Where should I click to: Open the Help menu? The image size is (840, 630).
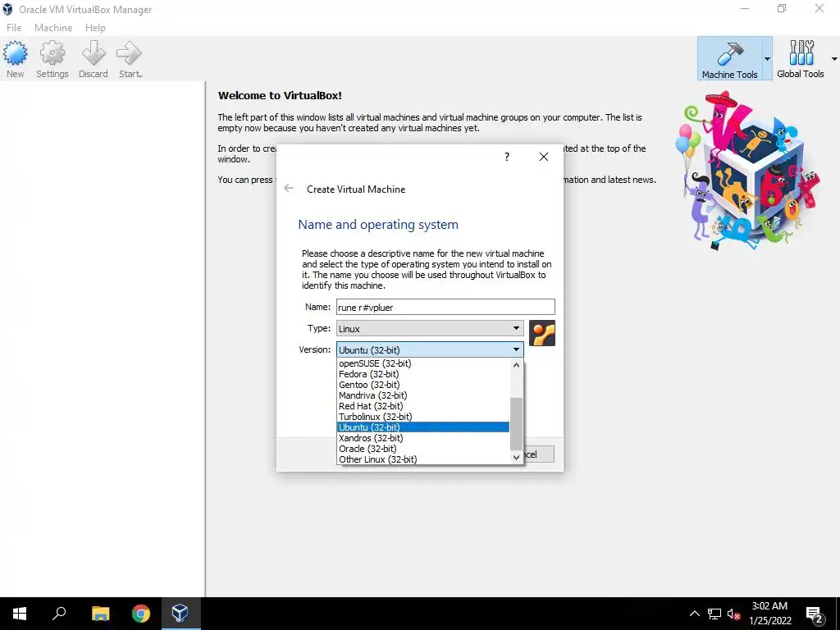tap(95, 27)
